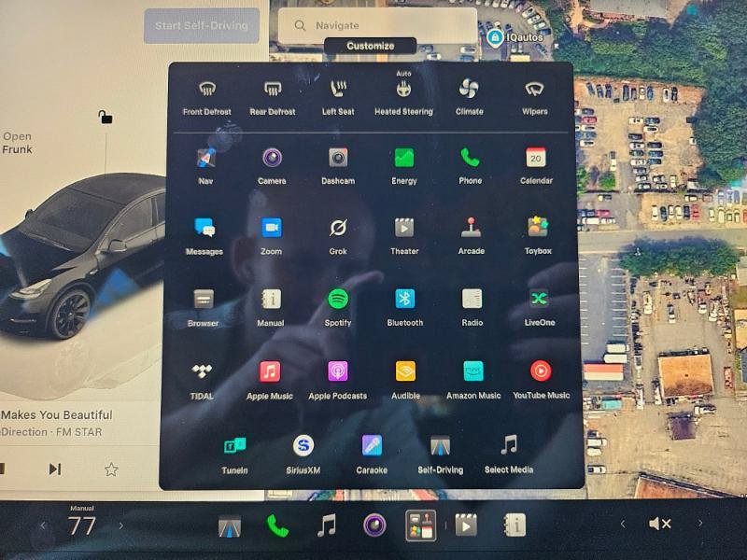This screenshot has height=560, width=747.
Task: Click the Customize button
Action: tap(370, 46)
